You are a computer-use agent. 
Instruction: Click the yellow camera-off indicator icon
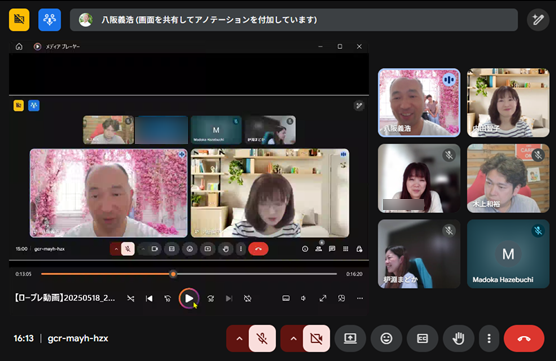[19, 20]
